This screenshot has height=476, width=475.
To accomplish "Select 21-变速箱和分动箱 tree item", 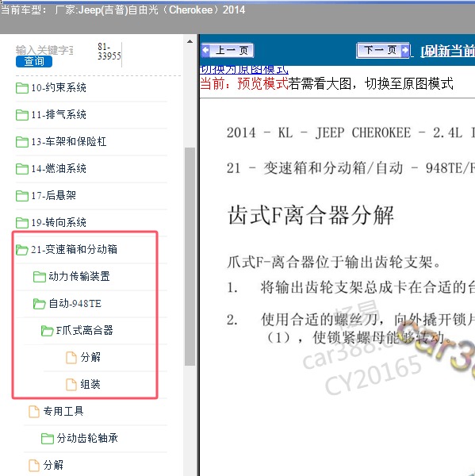I will [x=74, y=250].
